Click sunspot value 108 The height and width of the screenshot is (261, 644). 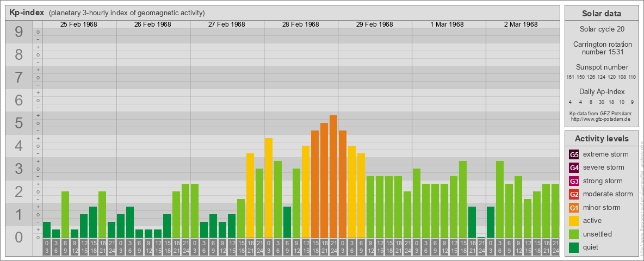[622, 77]
